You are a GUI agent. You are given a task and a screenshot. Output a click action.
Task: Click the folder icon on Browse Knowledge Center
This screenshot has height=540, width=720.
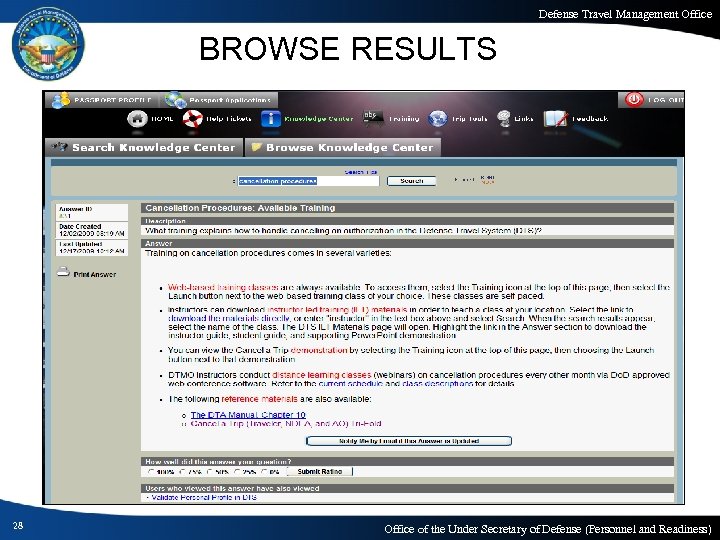click(x=256, y=147)
